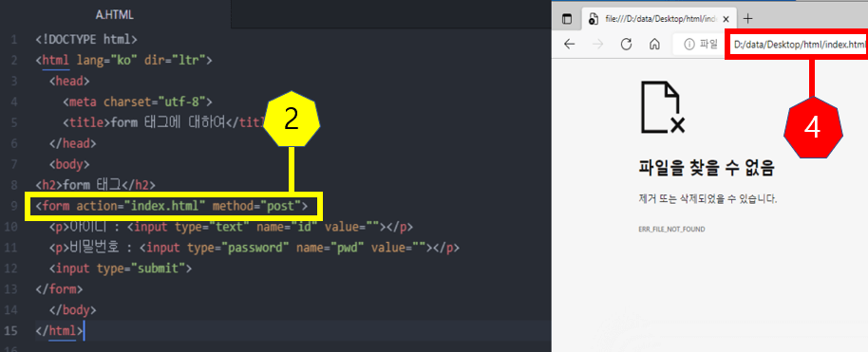The width and height of the screenshot is (868, 352).
Task: Click the 제거 또는 삭제되었을 수 있습니다 message
Action: coord(708,199)
